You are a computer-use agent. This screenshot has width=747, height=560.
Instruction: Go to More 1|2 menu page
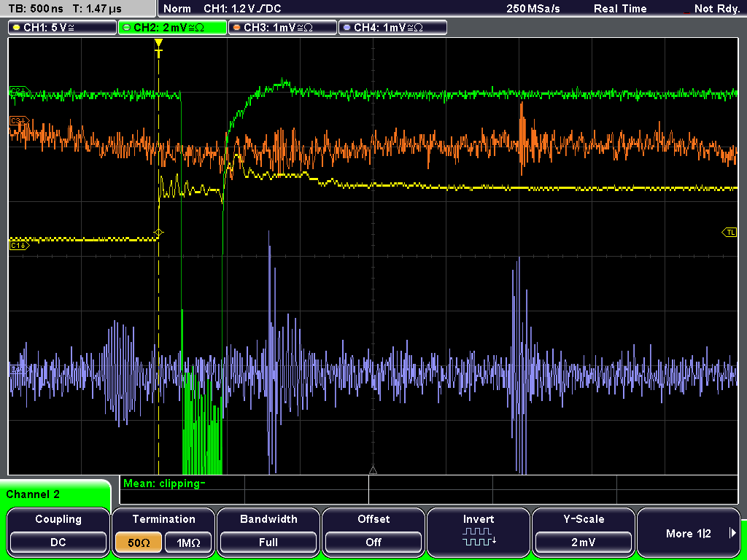point(689,532)
